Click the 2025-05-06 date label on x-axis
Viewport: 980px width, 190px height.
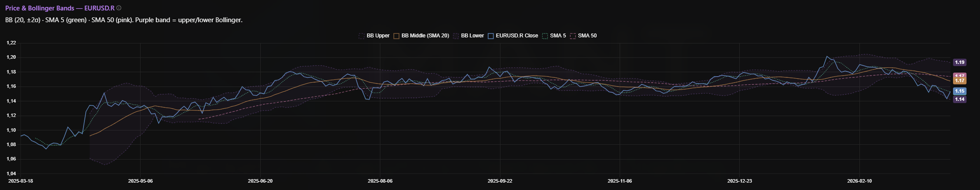140,181
